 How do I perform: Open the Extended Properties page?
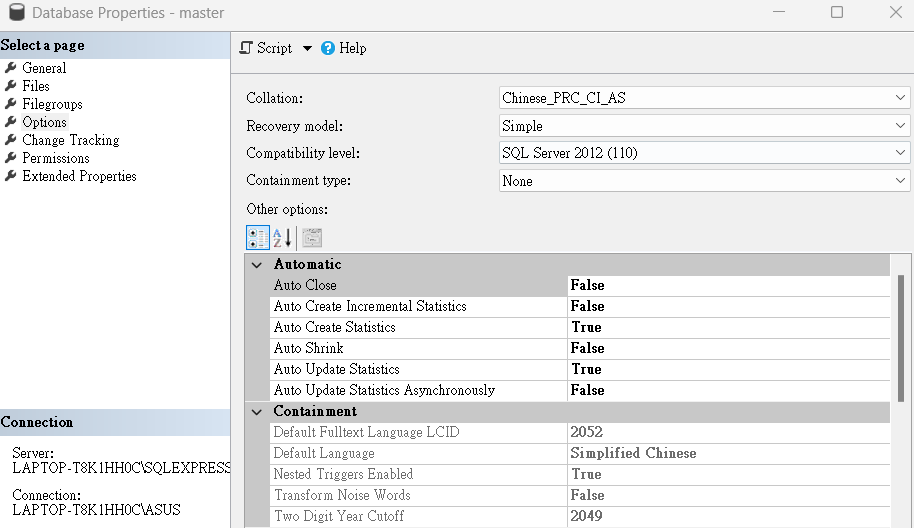tap(79, 176)
